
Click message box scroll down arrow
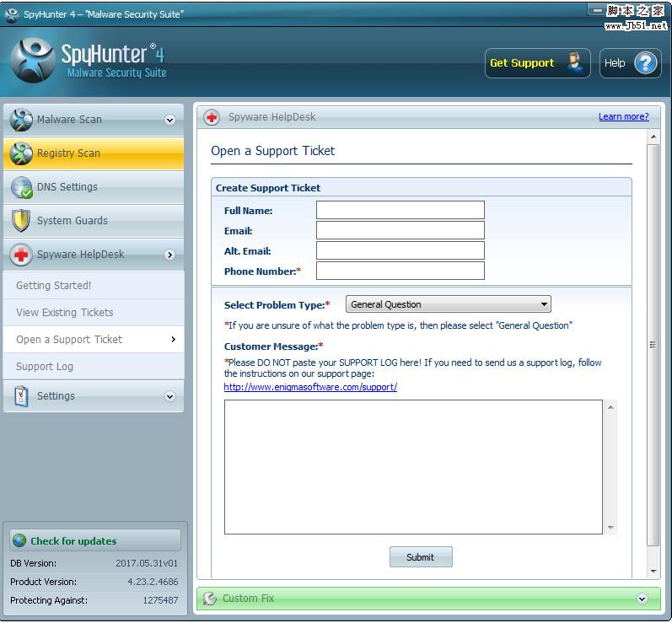coord(610,528)
